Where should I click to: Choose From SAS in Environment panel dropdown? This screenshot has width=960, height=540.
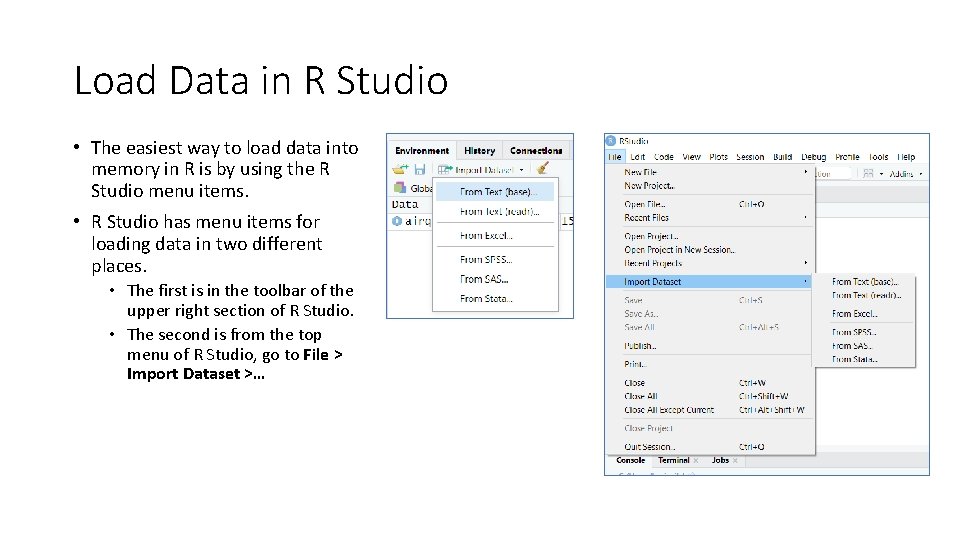tap(495, 279)
